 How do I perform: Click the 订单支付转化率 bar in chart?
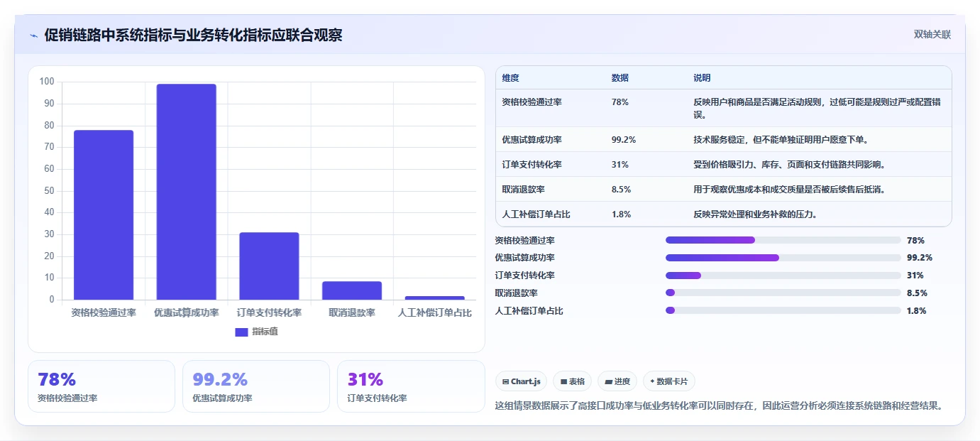point(269,266)
